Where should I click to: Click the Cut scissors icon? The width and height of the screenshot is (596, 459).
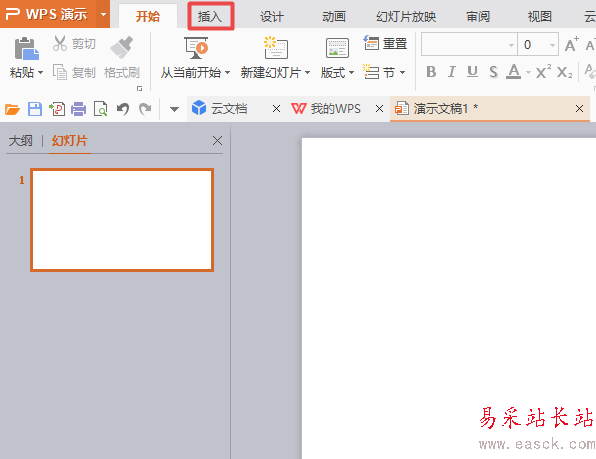60,43
